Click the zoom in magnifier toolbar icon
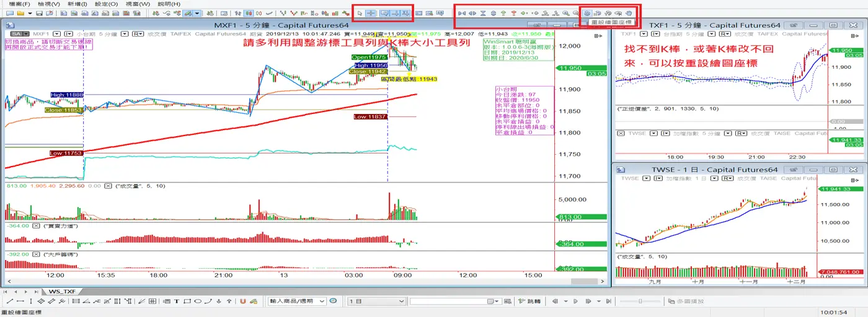This screenshot has width=868, height=317. click(x=565, y=13)
